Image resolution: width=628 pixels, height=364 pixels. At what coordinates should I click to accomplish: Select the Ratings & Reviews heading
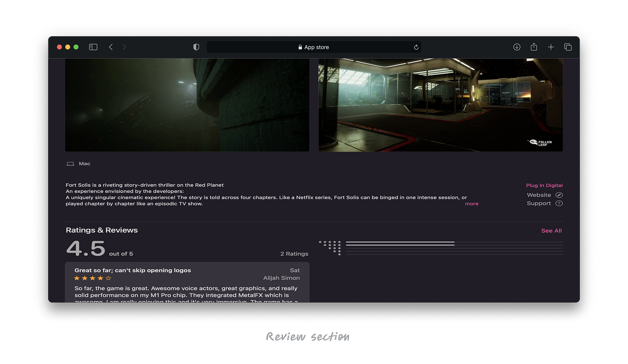[102, 230]
